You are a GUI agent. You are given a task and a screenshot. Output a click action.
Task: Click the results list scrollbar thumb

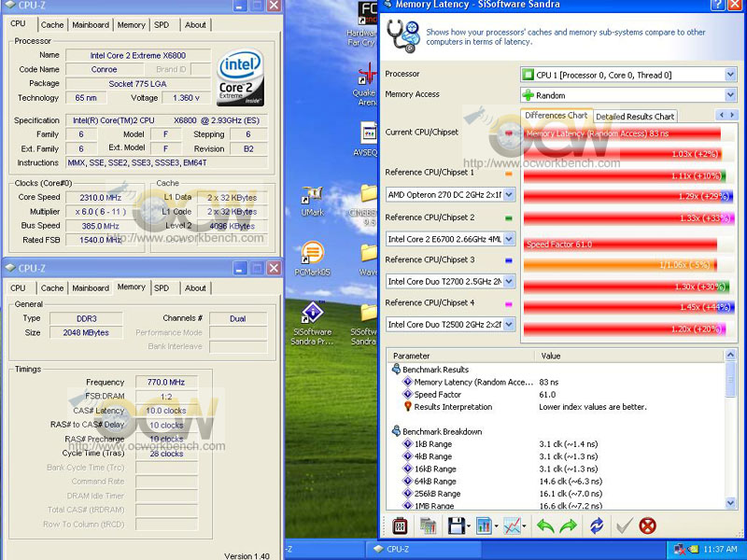coord(730,379)
